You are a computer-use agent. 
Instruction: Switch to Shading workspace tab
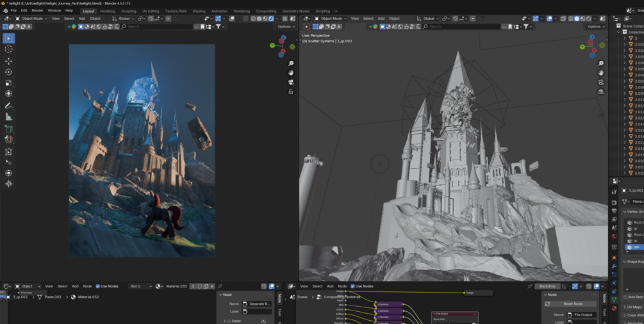point(199,11)
